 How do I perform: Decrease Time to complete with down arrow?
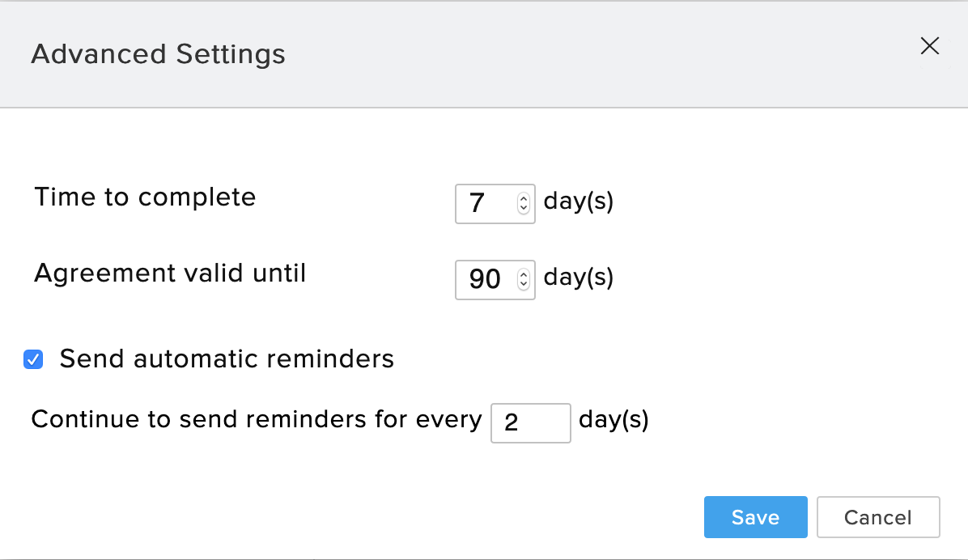(524, 208)
